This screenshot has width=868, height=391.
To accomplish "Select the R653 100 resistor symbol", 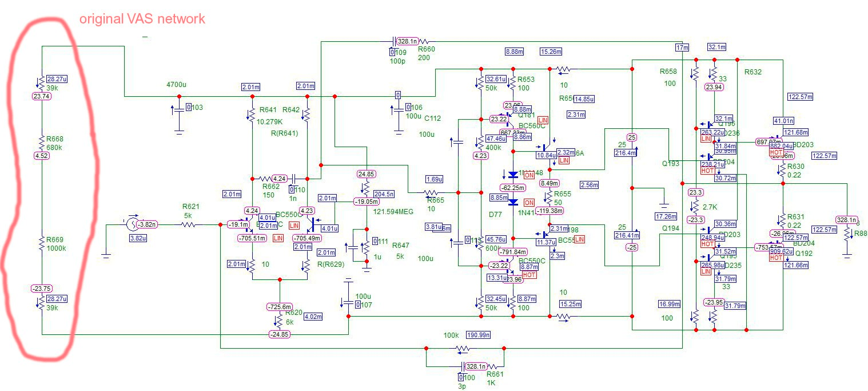I will click(512, 84).
